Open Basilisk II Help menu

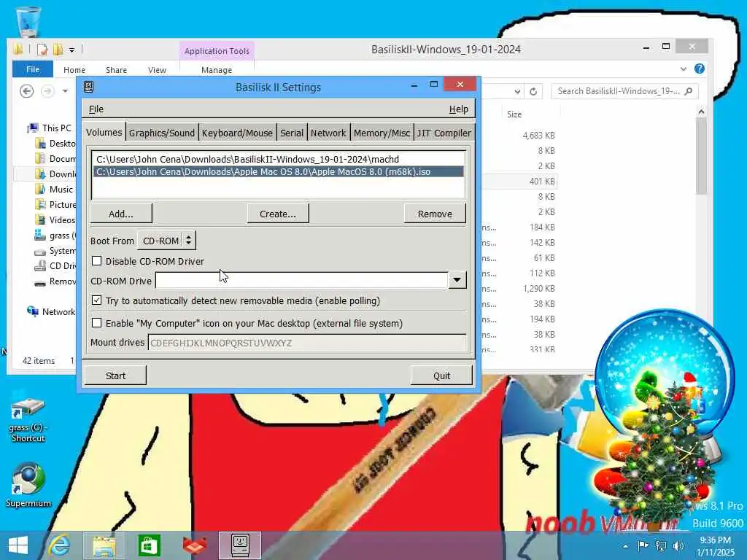(x=458, y=109)
